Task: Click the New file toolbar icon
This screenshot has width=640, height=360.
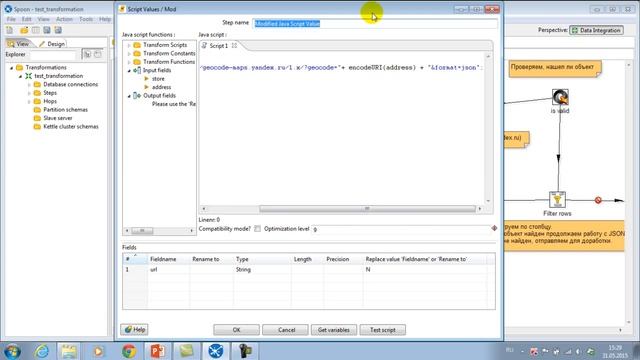Action: (9, 30)
